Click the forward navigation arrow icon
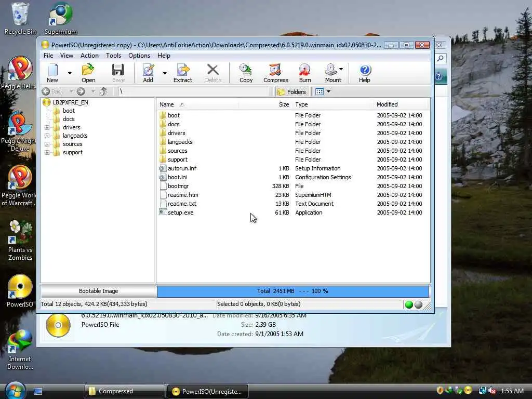The width and height of the screenshot is (532, 399). 81,91
